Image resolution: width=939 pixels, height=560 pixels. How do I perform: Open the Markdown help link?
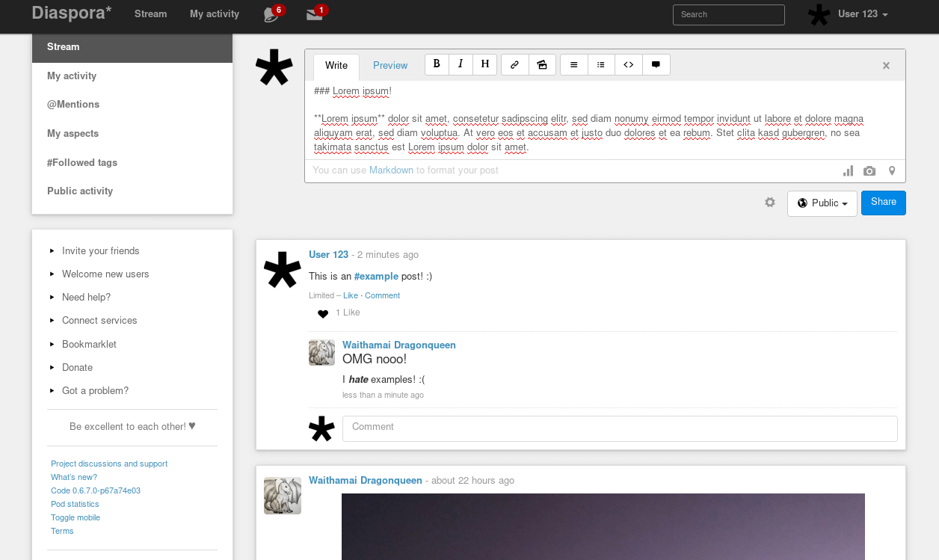[x=391, y=170]
